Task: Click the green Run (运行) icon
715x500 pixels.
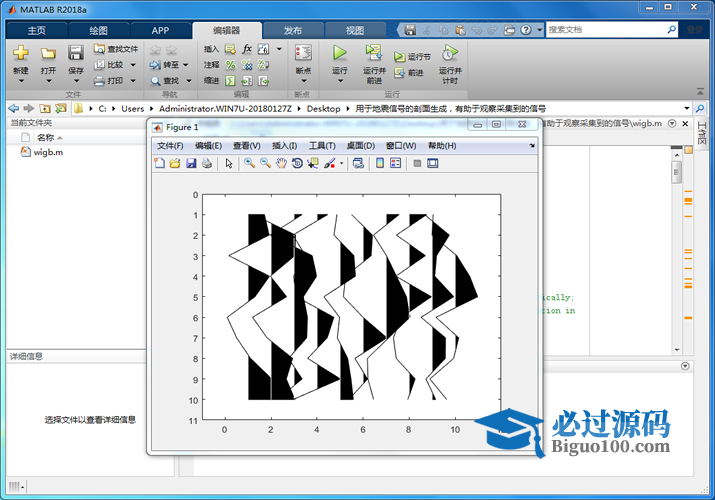Action: [340, 53]
